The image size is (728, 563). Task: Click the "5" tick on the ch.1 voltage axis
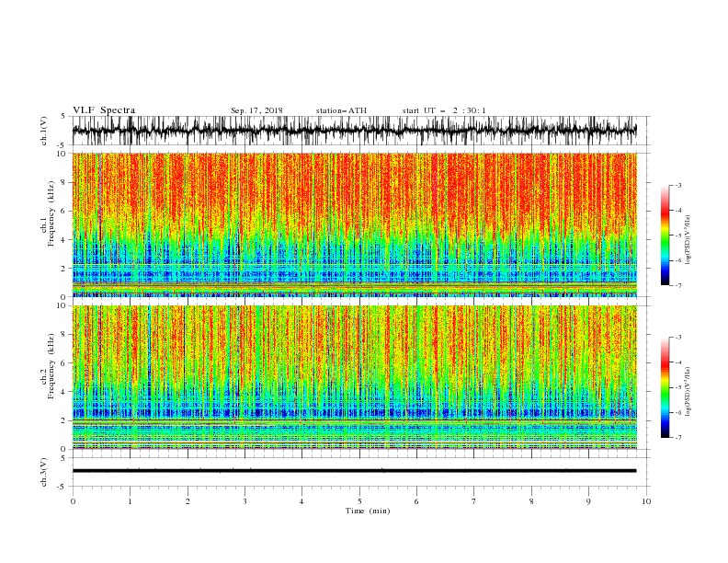click(63, 116)
